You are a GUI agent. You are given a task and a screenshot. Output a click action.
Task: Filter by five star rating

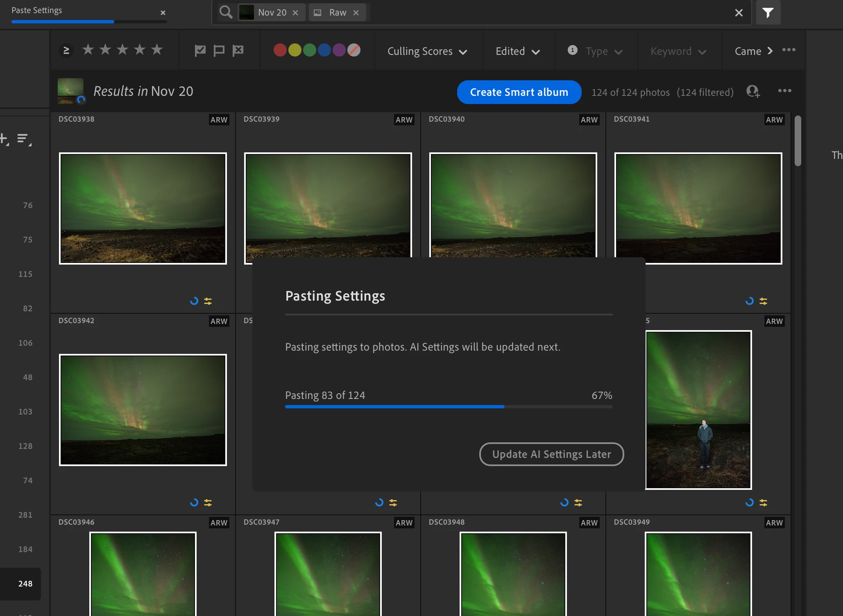(x=157, y=50)
